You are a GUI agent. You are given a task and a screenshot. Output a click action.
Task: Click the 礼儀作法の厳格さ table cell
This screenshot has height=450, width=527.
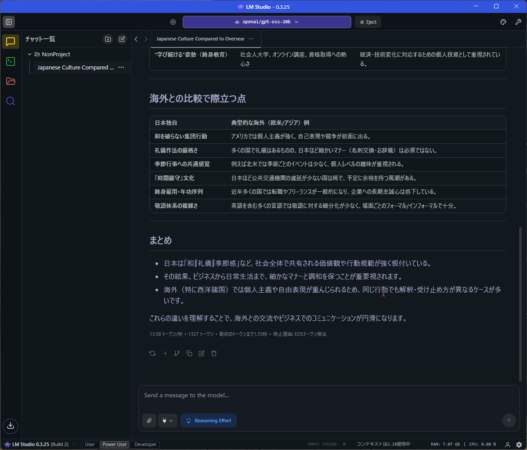(176, 151)
